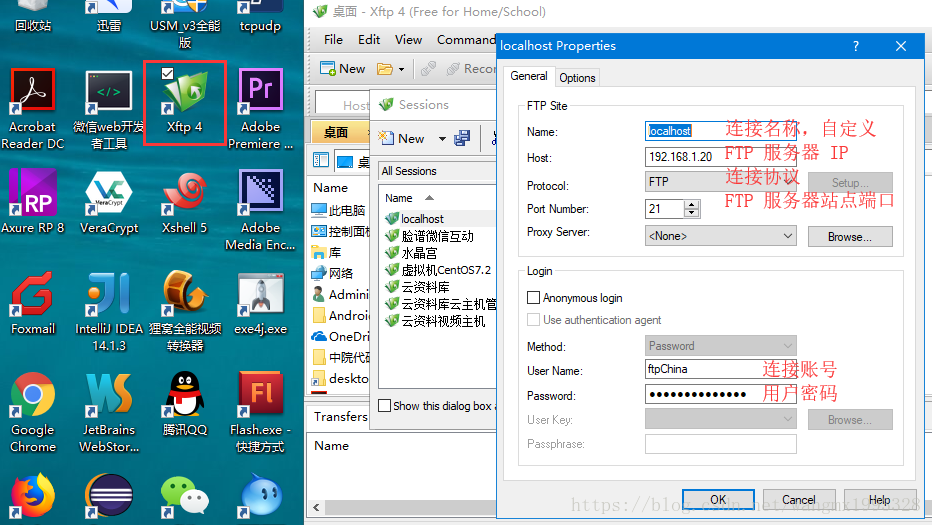Open the Proxy Server dropdown

point(720,236)
